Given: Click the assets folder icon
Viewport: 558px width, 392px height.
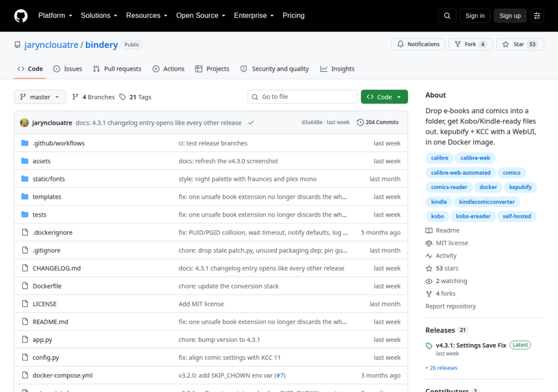Looking at the screenshot, I should click(25, 161).
